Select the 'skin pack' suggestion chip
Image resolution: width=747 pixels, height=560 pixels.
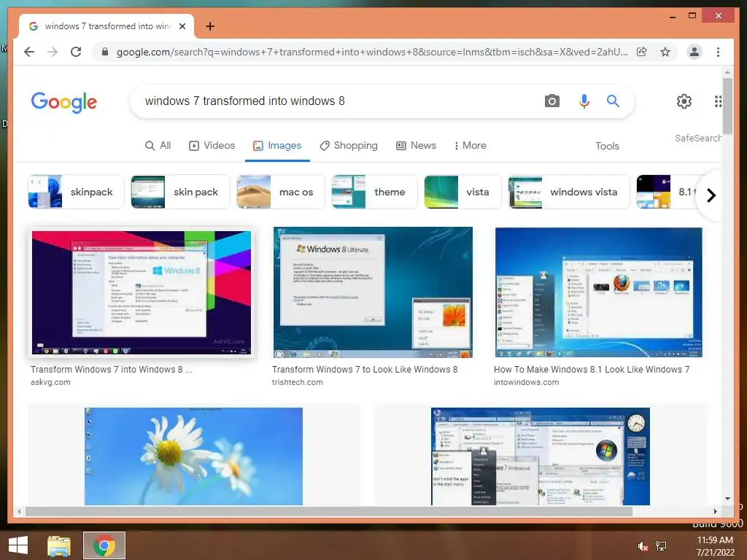click(181, 192)
